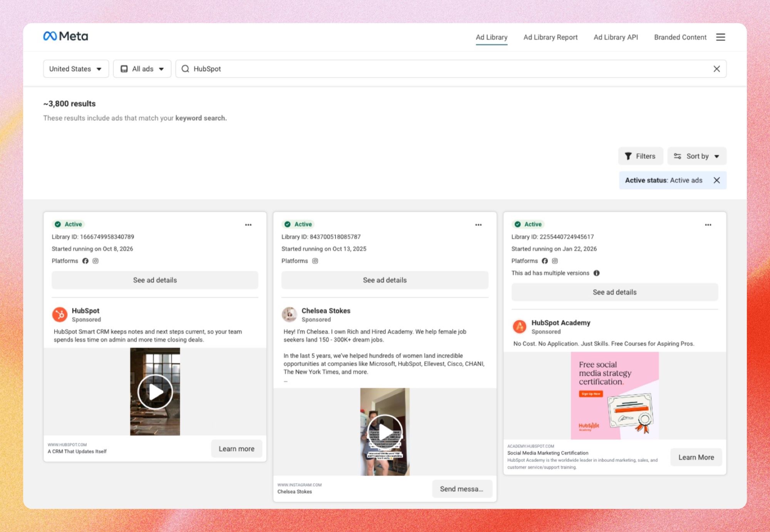Click the HubSpot Academy avatar

click(x=519, y=327)
